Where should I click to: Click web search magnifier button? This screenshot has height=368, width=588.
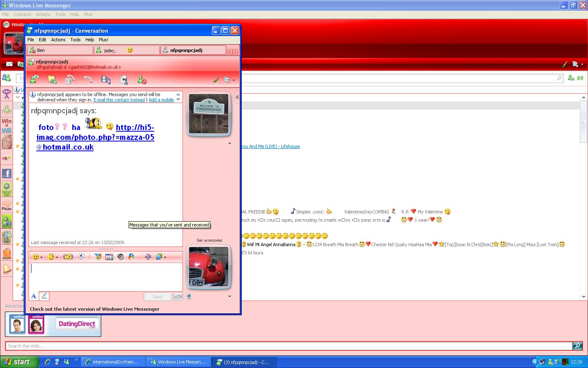[577, 346]
